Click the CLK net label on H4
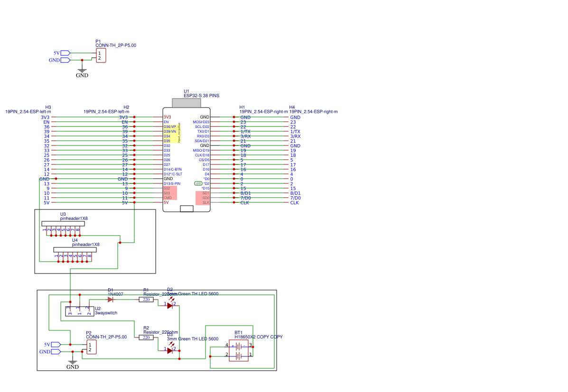 click(x=295, y=203)
